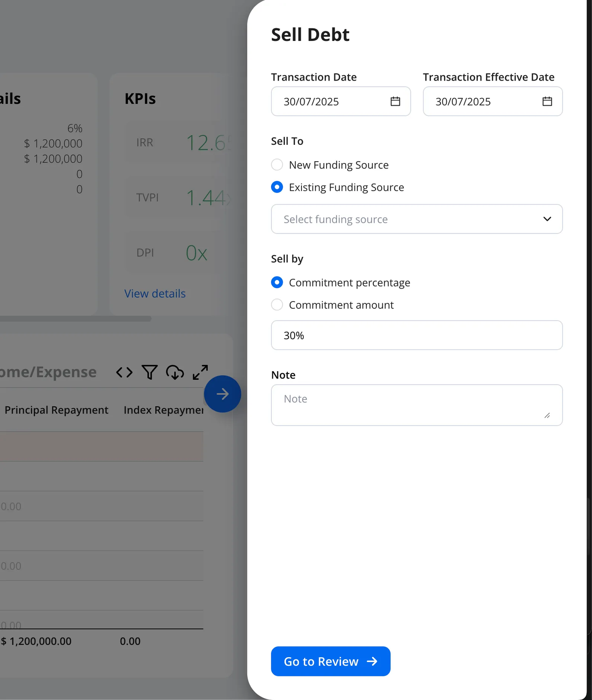Open the View details link in KPIs
This screenshot has width=592, height=700.
[155, 293]
